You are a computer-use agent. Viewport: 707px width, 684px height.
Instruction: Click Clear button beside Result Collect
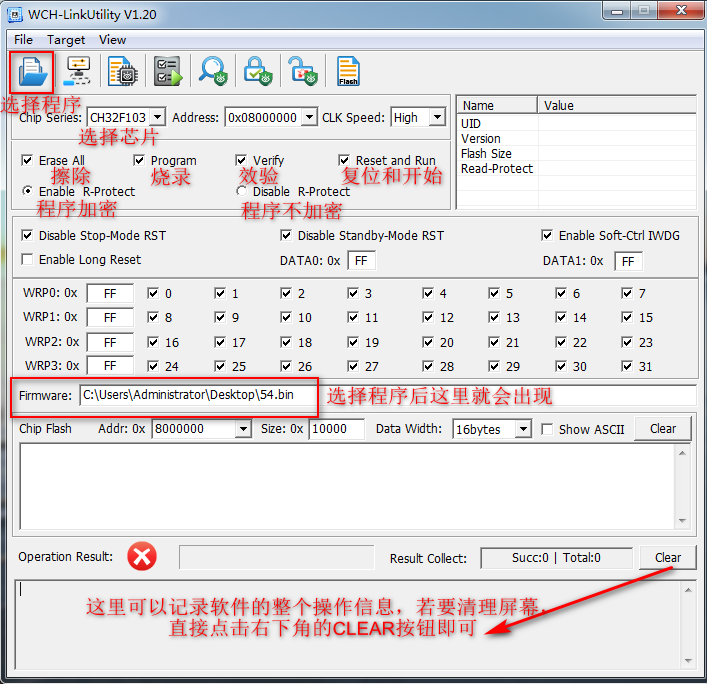(x=668, y=558)
